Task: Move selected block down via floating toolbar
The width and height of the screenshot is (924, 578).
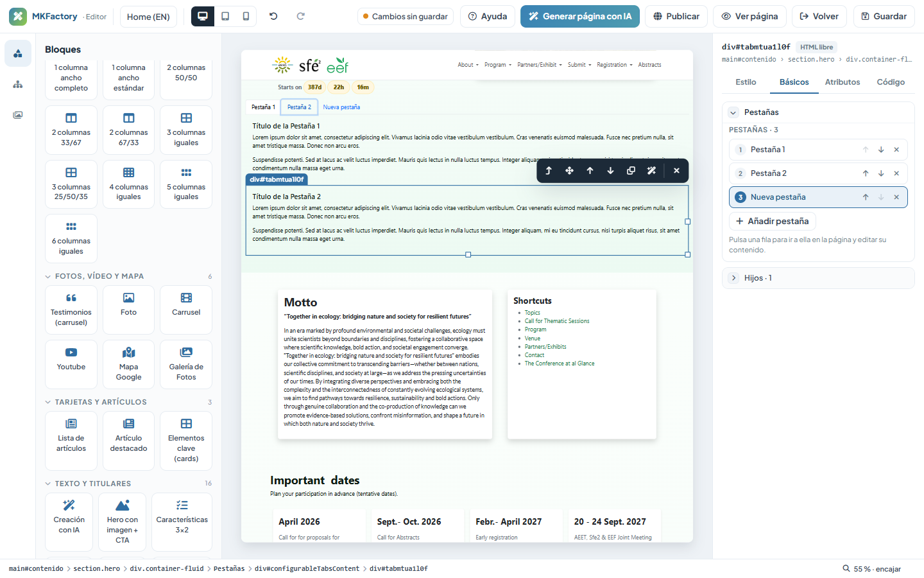Action: 610,171
